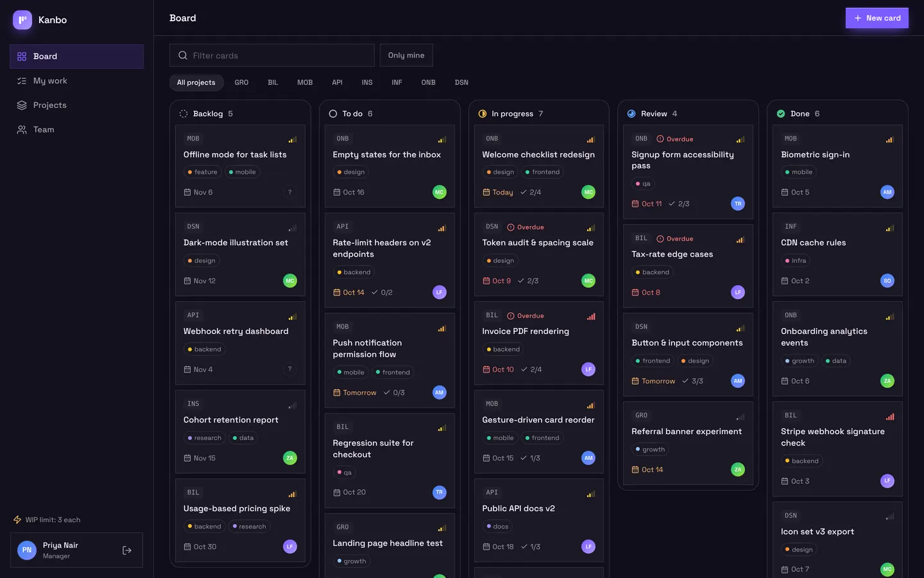Click the To do column circle icon
924x578 pixels.
tap(333, 114)
